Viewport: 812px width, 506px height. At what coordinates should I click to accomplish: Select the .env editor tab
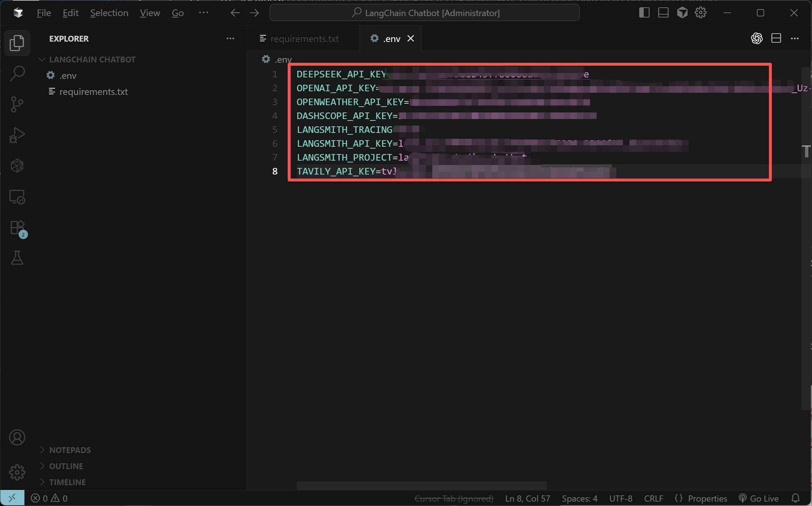391,38
